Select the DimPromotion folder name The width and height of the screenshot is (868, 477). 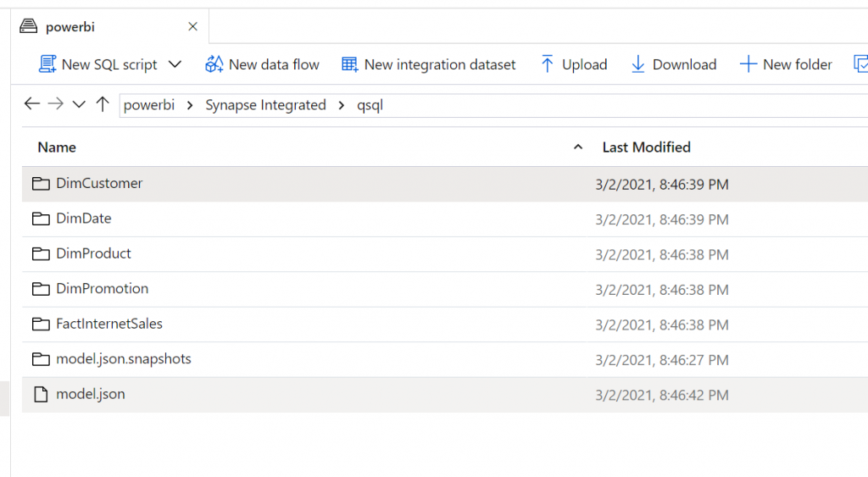[x=103, y=288]
